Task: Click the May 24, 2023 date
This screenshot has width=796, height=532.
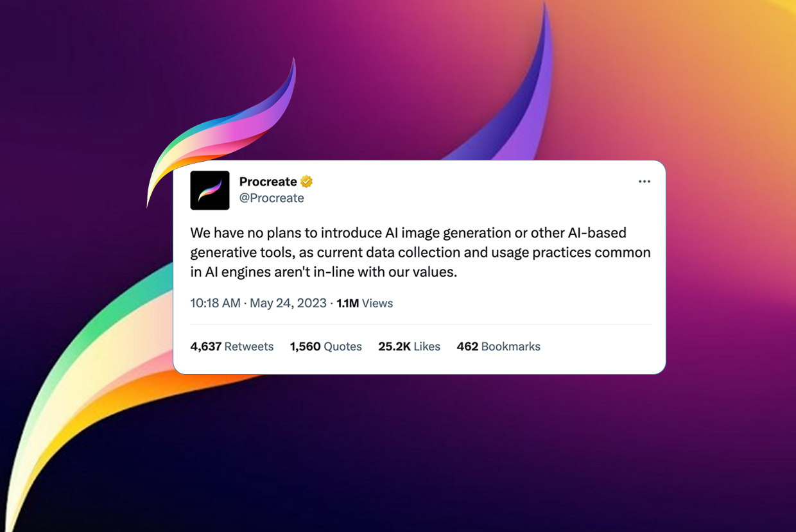Action: click(288, 303)
